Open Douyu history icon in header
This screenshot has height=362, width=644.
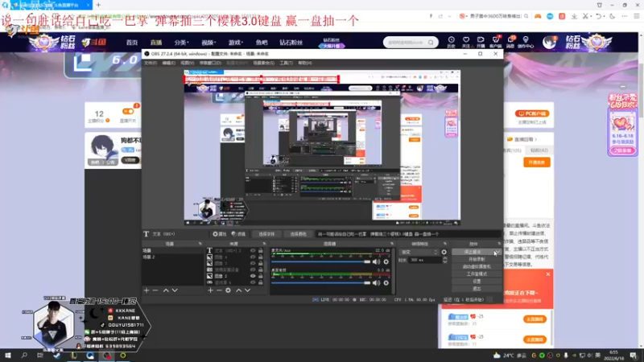(x=451, y=42)
